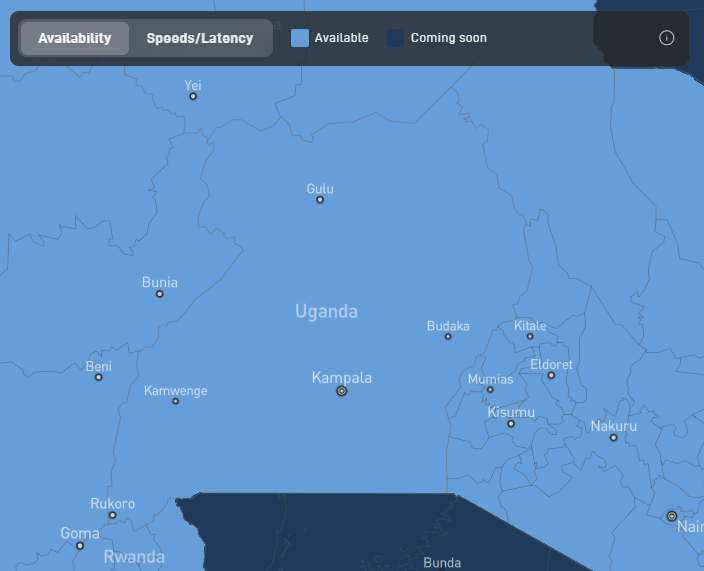Click the Kisumu label text
The width and height of the screenshot is (704, 571).
click(511, 412)
